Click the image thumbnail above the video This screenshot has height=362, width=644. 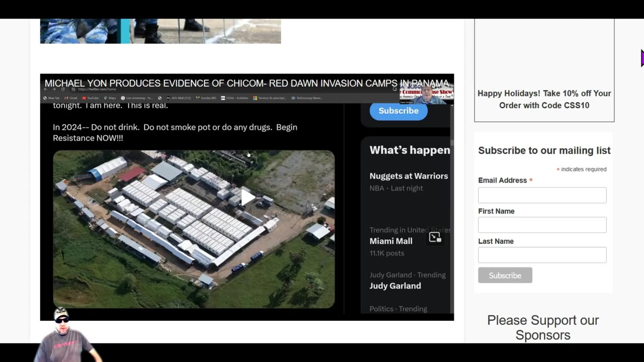pos(160,31)
